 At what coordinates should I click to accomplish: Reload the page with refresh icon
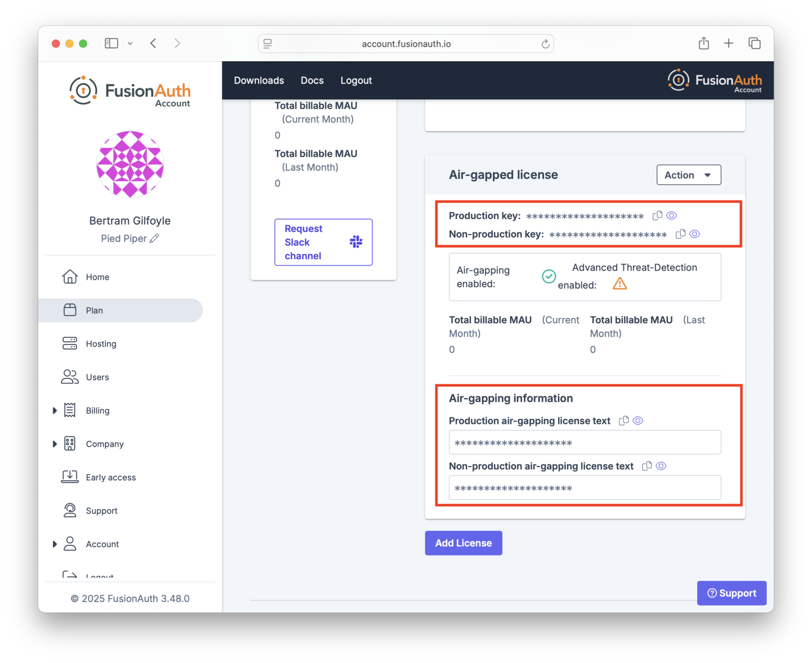click(x=545, y=44)
